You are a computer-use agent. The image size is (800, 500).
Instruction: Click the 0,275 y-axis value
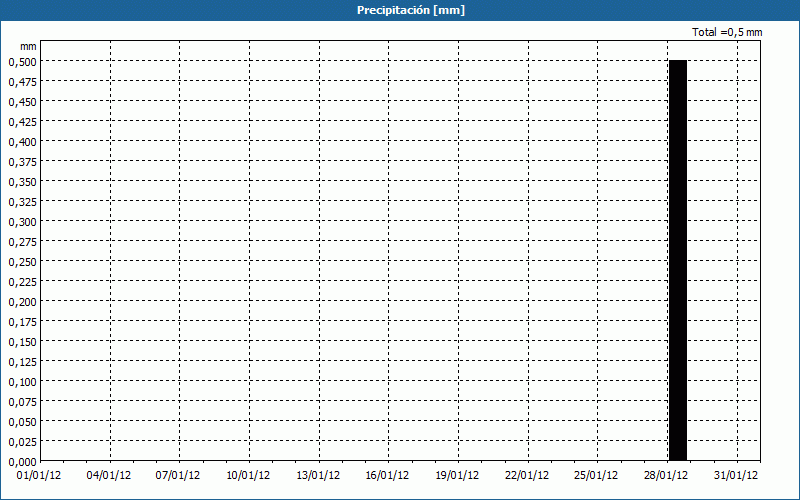pyautogui.click(x=23, y=242)
